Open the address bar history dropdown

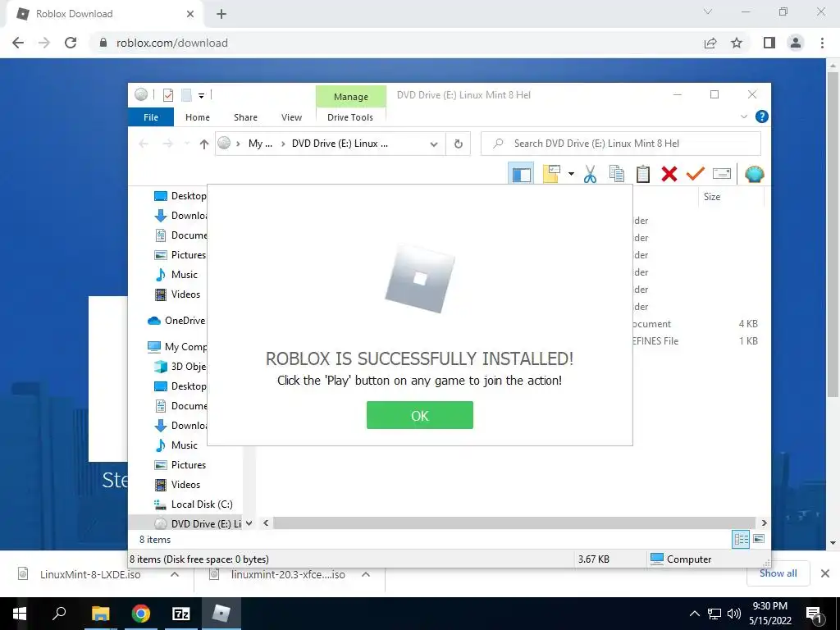(x=434, y=144)
